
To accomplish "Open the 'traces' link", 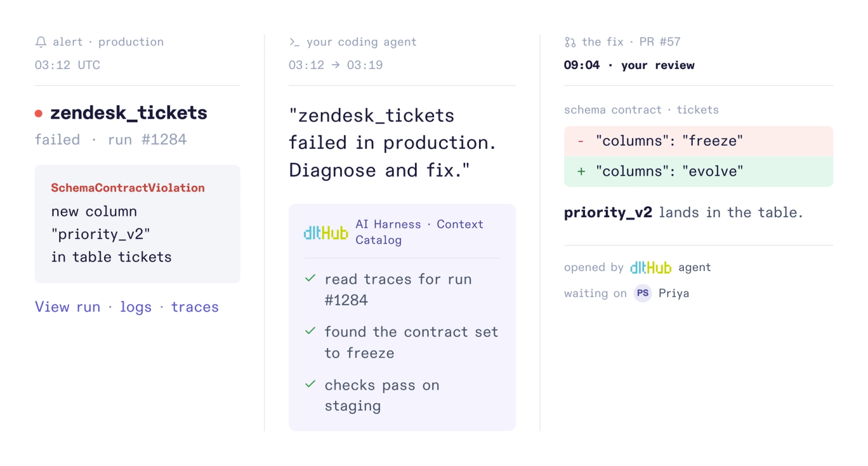I will click(x=195, y=307).
